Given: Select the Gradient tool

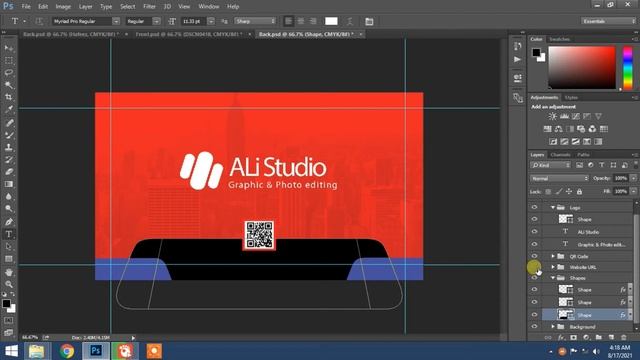Looking at the screenshot, I should pos(9,184).
